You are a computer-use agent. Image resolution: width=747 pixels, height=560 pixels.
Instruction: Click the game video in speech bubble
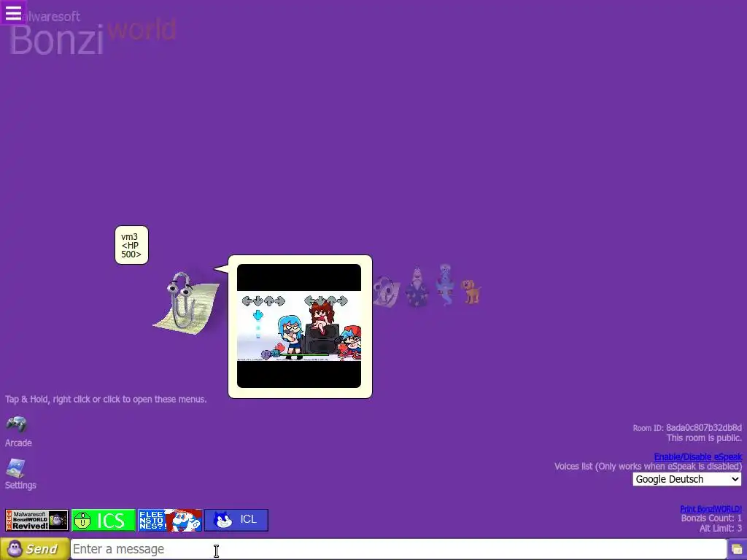coord(299,326)
